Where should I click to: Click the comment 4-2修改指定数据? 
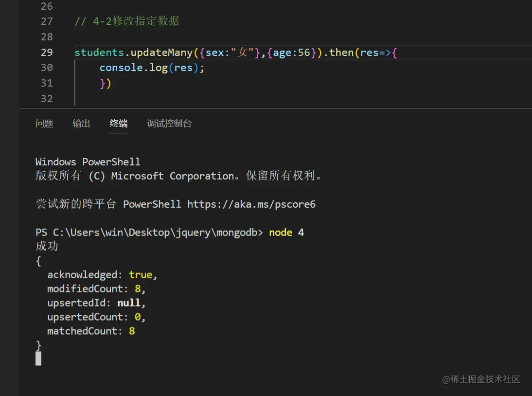(x=129, y=21)
